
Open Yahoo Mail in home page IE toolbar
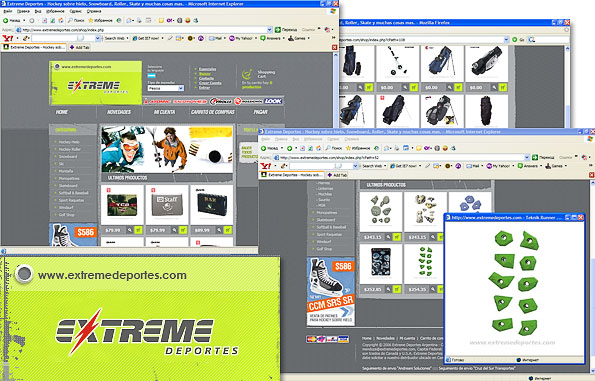click(215, 38)
